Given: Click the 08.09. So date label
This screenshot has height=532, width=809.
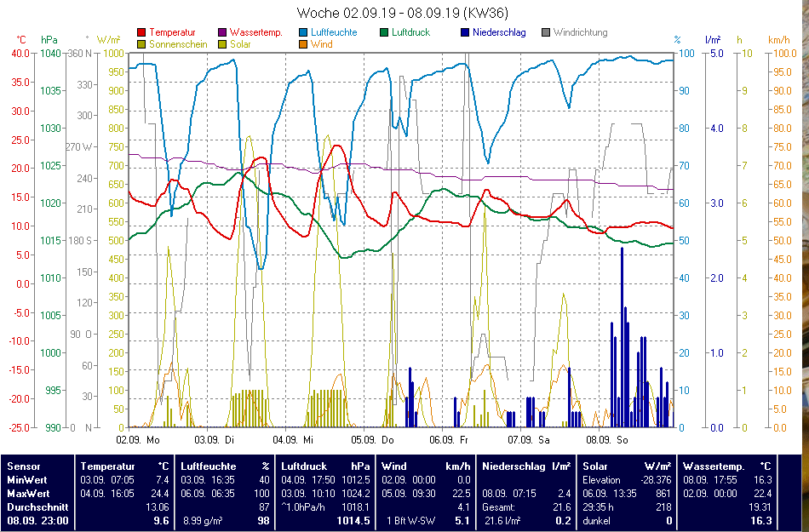Looking at the screenshot, I should (x=607, y=440).
